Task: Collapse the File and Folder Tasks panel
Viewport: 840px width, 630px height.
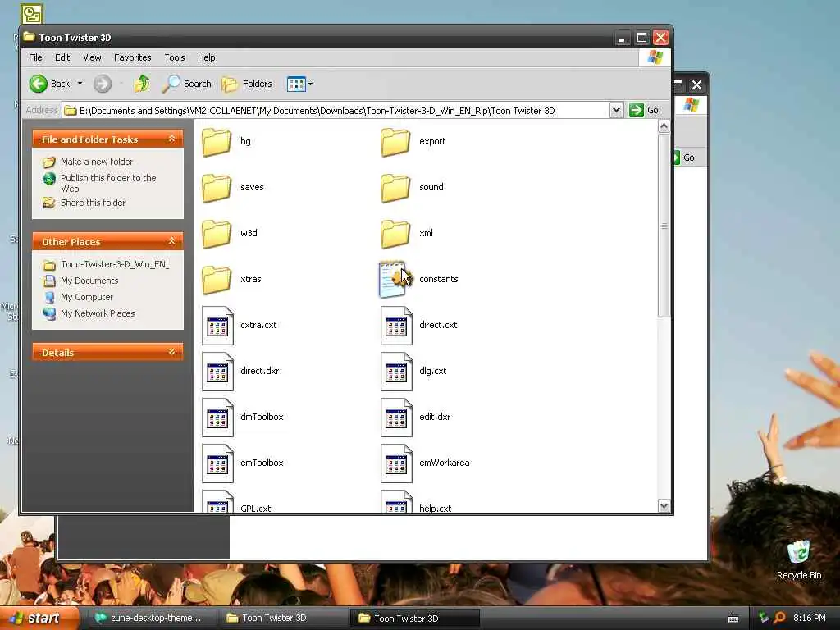Action: click(172, 139)
